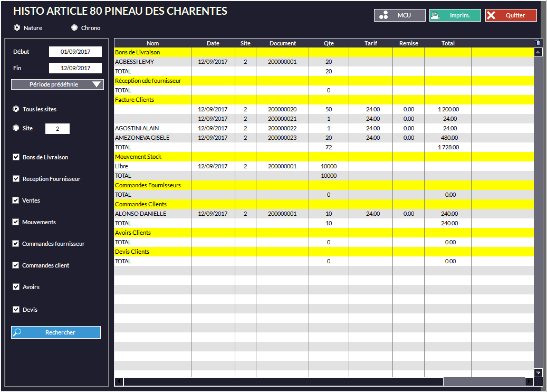Disable the Avoirs checkbox

click(16, 287)
